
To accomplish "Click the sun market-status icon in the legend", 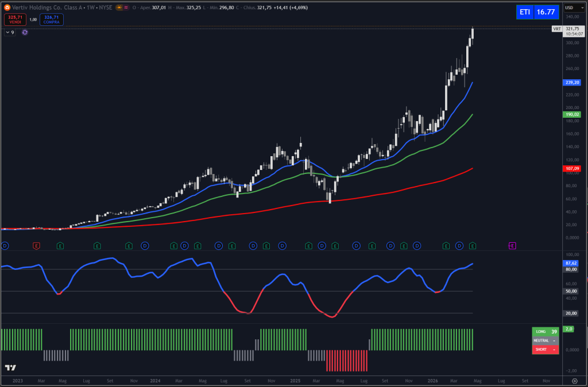I will [119, 7].
